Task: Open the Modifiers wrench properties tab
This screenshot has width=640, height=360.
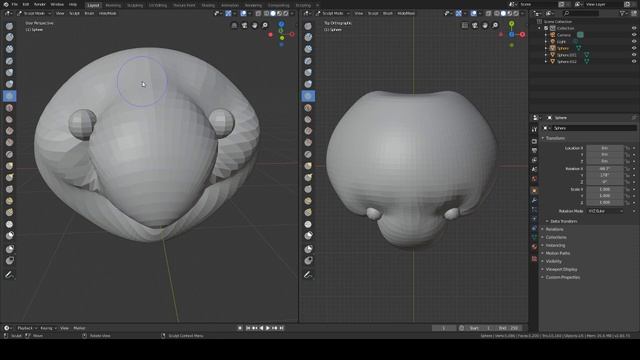Action: pos(534,200)
